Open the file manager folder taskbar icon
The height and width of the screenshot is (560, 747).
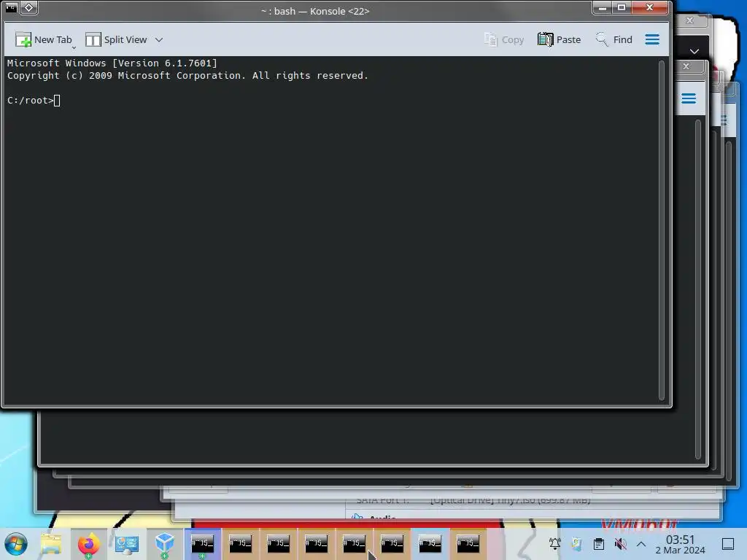pyautogui.click(x=51, y=544)
